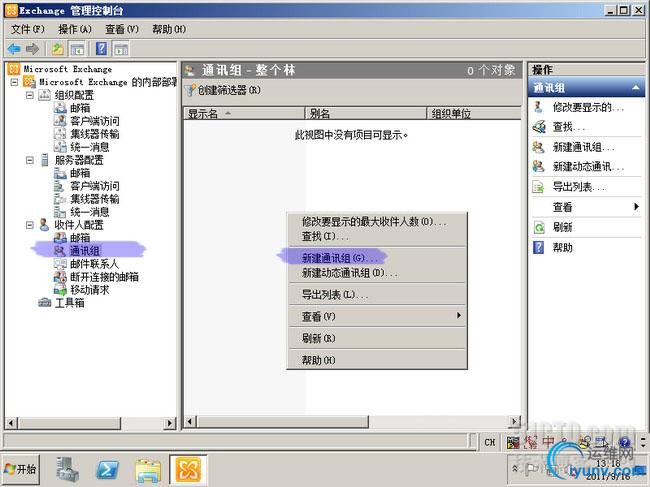The image size is (650, 487).
Task: Click 修改要显示的... in the action pane
Action: click(586, 107)
